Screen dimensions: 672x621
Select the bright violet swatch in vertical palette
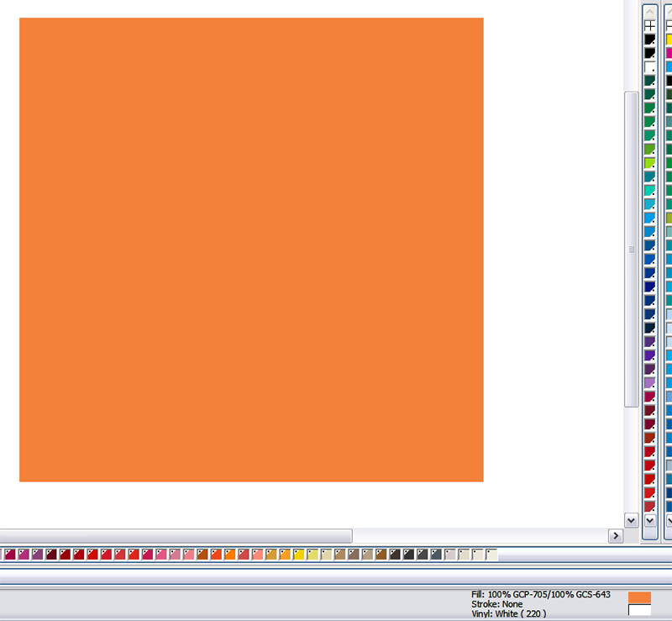click(x=649, y=355)
